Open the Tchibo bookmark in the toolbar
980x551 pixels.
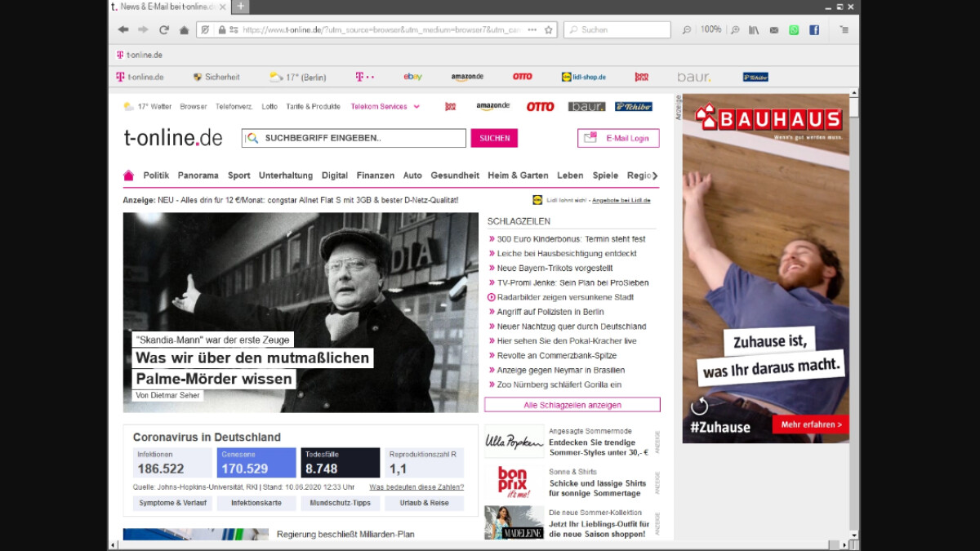click(755, 77)
